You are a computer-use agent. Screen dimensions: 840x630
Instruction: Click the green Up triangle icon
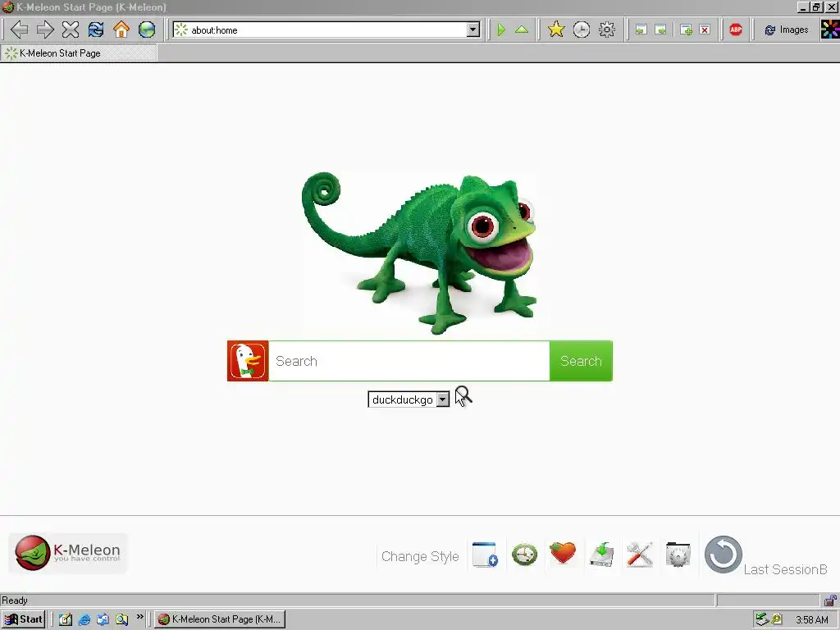[522, 30]
